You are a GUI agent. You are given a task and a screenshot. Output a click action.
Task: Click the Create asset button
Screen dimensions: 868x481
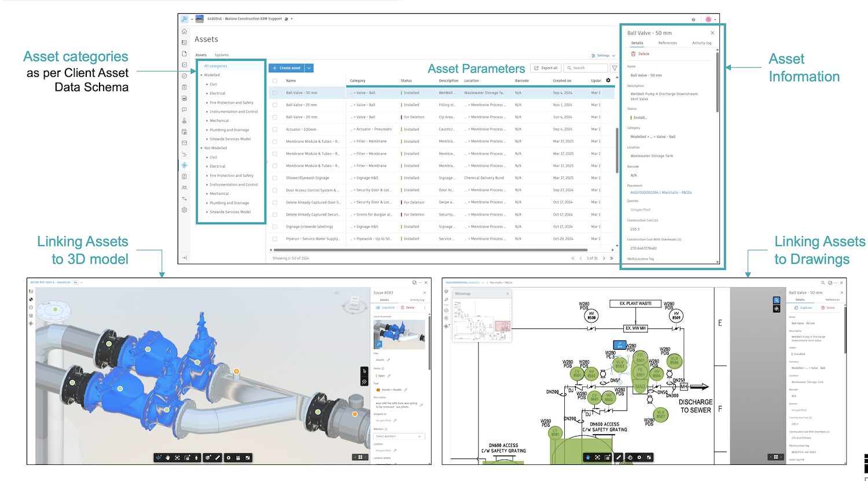point(287,68)
